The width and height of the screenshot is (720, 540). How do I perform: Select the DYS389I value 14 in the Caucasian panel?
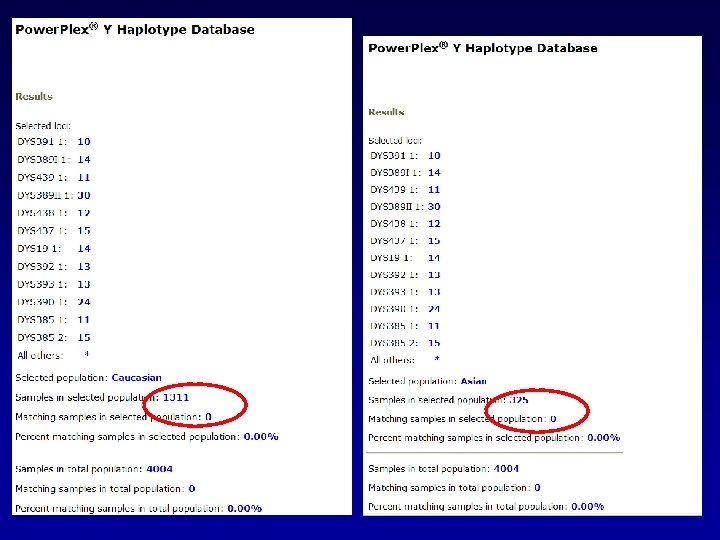[84, 159]
